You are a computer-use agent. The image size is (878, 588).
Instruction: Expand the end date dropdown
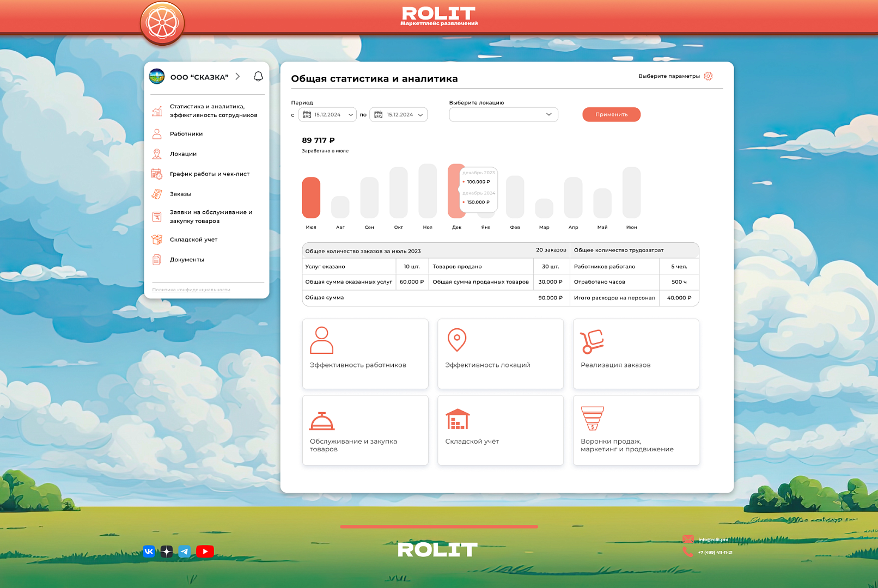pyautogui.click(x=420, y=115)
